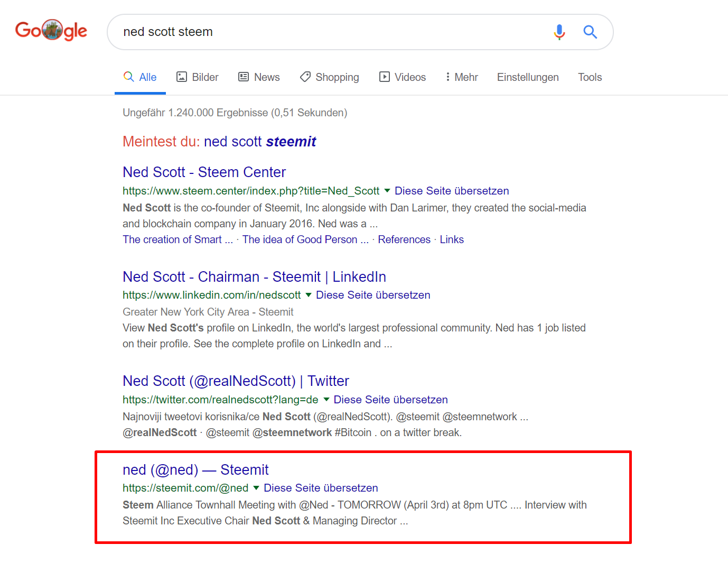Expand dropdown arrow next to steem.center URL

pos(387,191)
